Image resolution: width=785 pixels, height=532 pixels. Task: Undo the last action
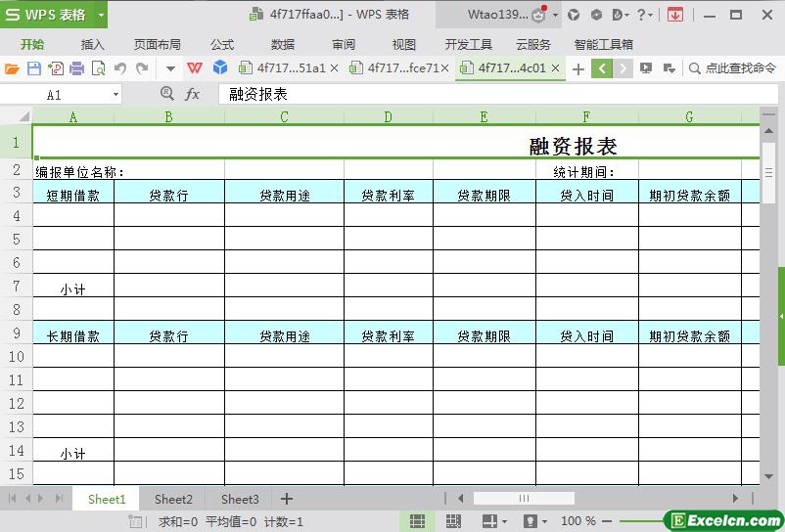coord(120,68)
